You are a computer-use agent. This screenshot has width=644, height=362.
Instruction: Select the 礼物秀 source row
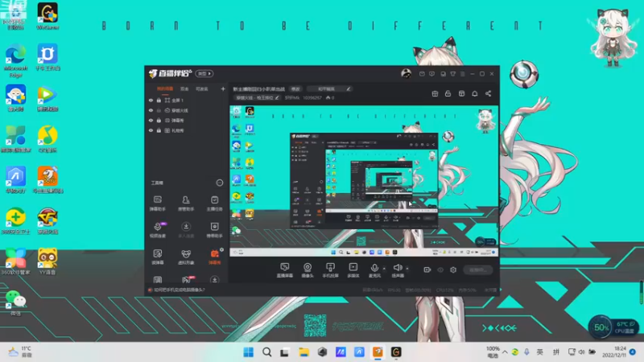pyautogui.click(x=187, y=130)
